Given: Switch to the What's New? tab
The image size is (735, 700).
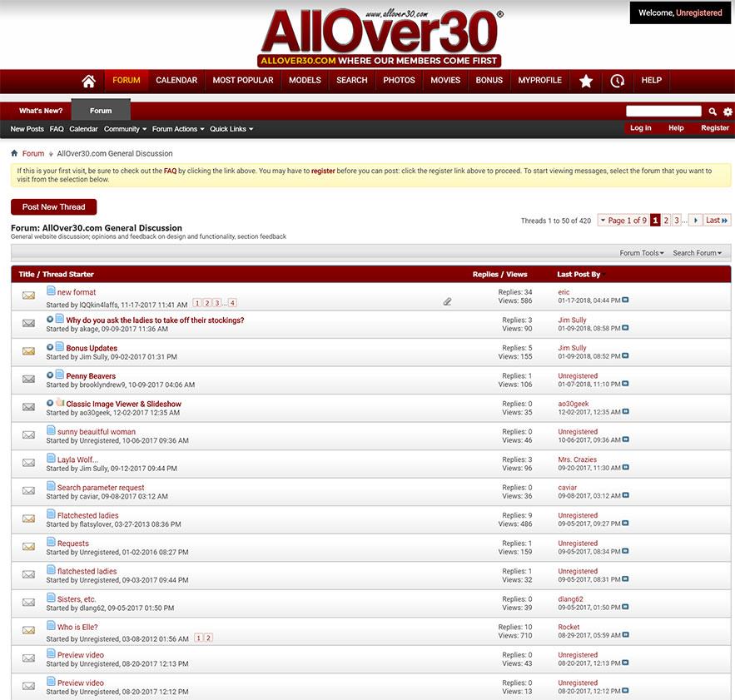Looking at the screenshot, I should [41, 111].
